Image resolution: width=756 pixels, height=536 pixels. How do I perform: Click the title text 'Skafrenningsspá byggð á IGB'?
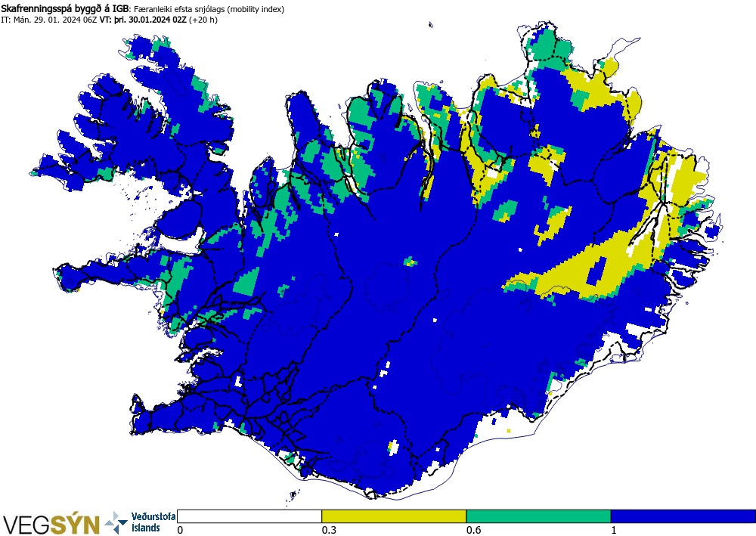click(65, 9)
